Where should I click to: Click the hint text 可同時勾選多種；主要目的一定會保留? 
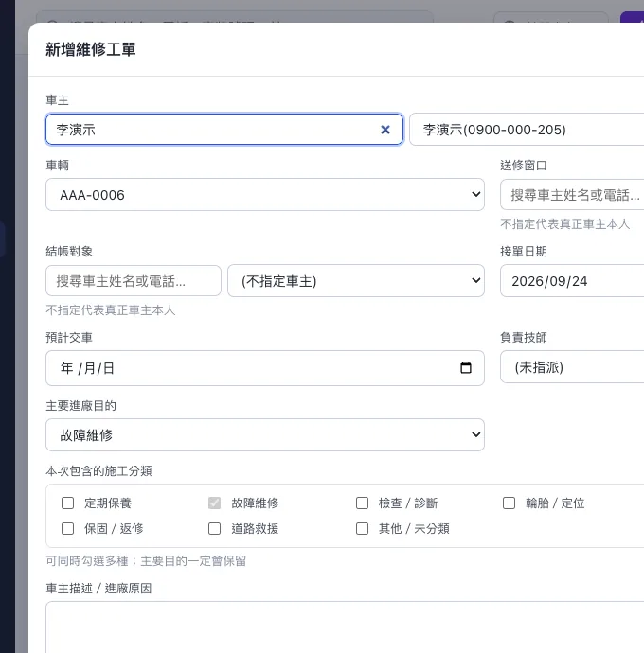pos(146,561)
